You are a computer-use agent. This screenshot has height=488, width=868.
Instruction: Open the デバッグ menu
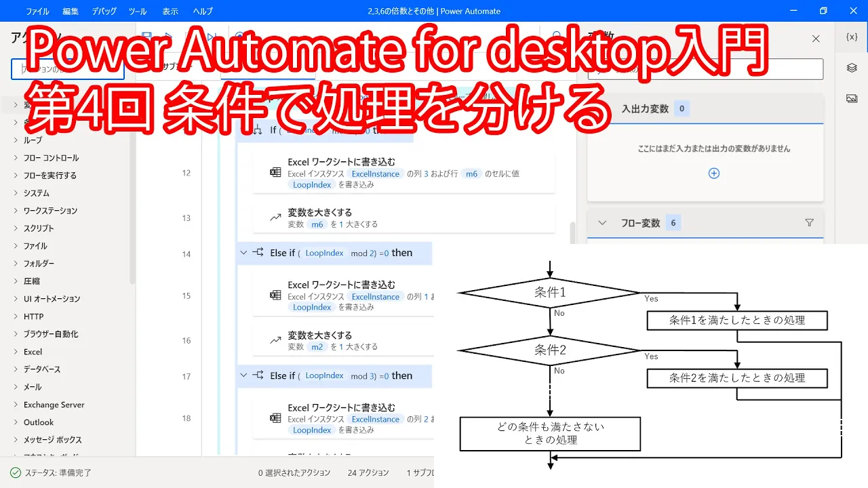104,12
